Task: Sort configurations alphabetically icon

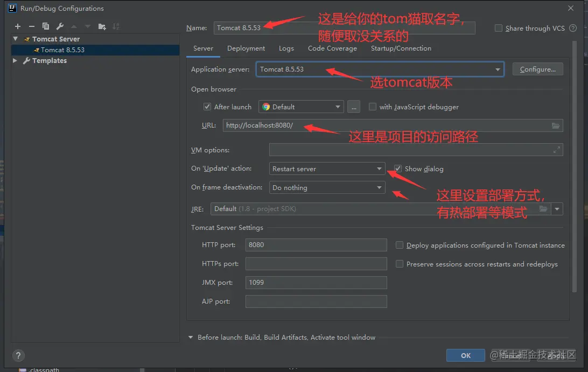Action: (x=116, y=26)
